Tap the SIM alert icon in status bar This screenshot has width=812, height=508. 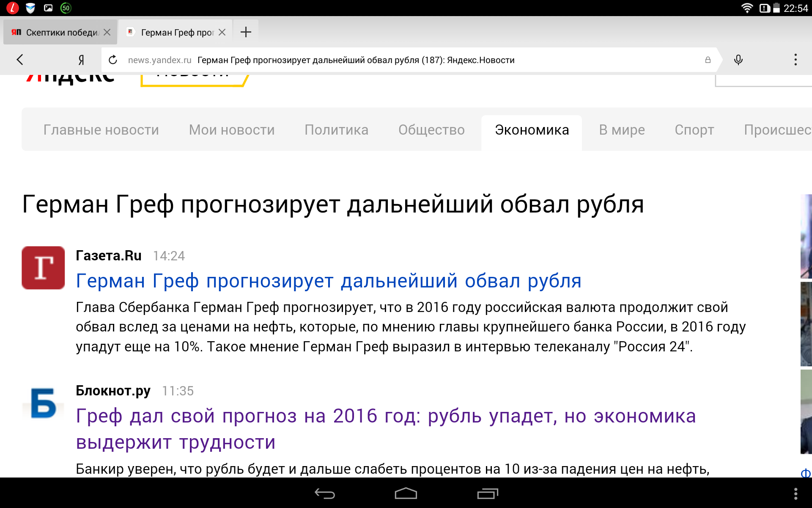coord(764,8)
